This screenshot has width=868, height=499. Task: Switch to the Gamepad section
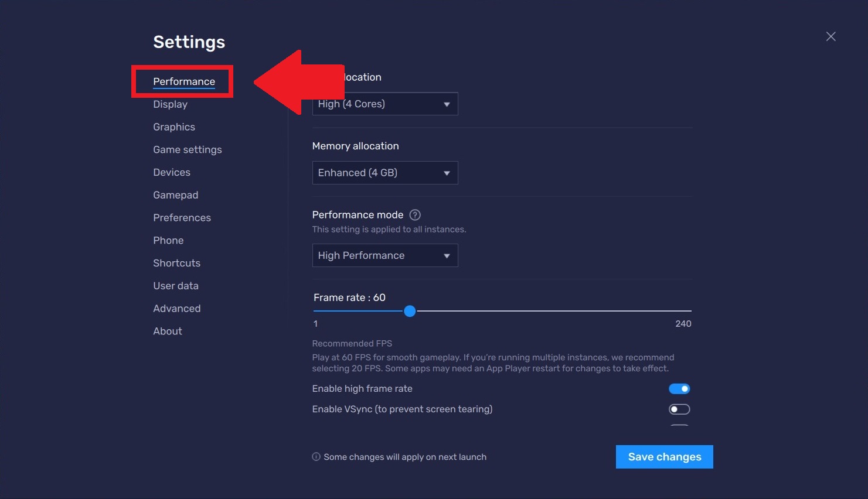click(175, 194)
